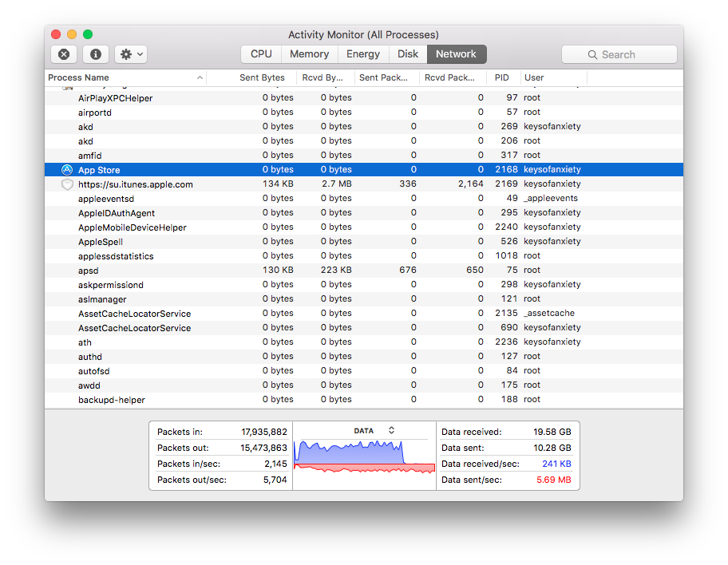The width and height of the screenshot is (728, 565).
Task: Select the autofsd process row
Action: pos(364,371)
